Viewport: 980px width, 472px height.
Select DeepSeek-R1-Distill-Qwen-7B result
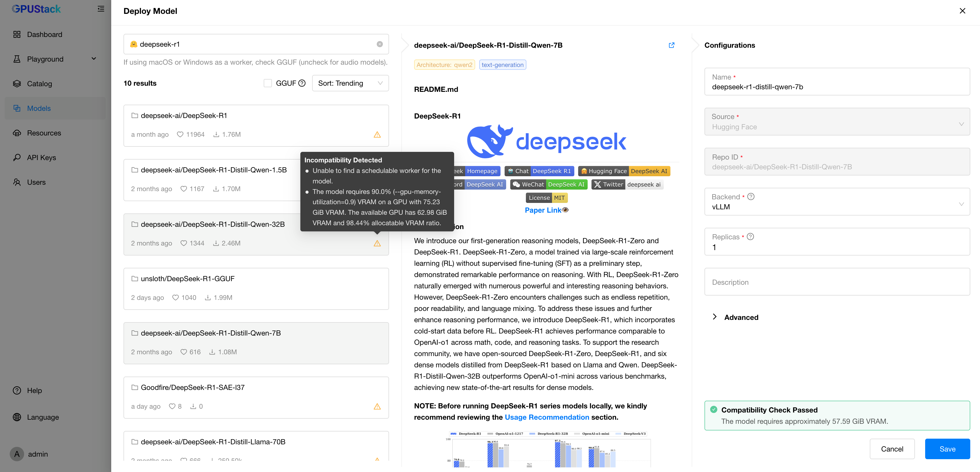[256, 343]
